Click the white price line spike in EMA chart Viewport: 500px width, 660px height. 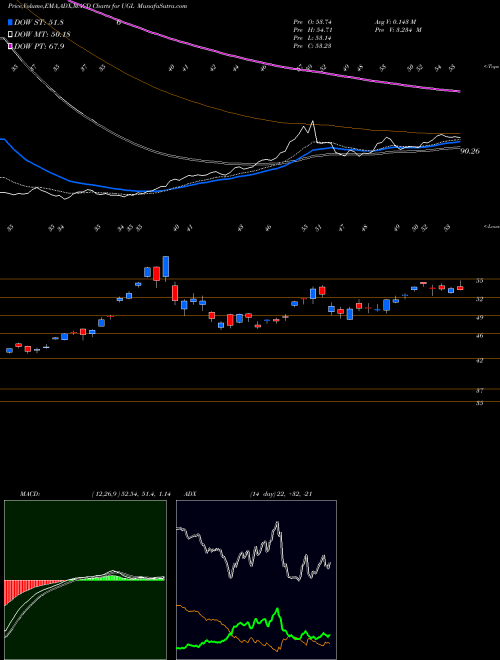coord(312,126)
